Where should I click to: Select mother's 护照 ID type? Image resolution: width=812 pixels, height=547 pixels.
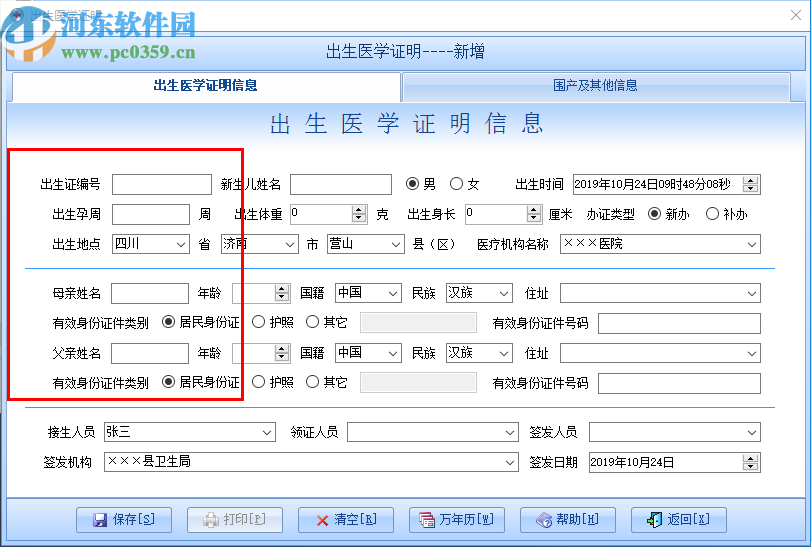[x=258, y=322]
